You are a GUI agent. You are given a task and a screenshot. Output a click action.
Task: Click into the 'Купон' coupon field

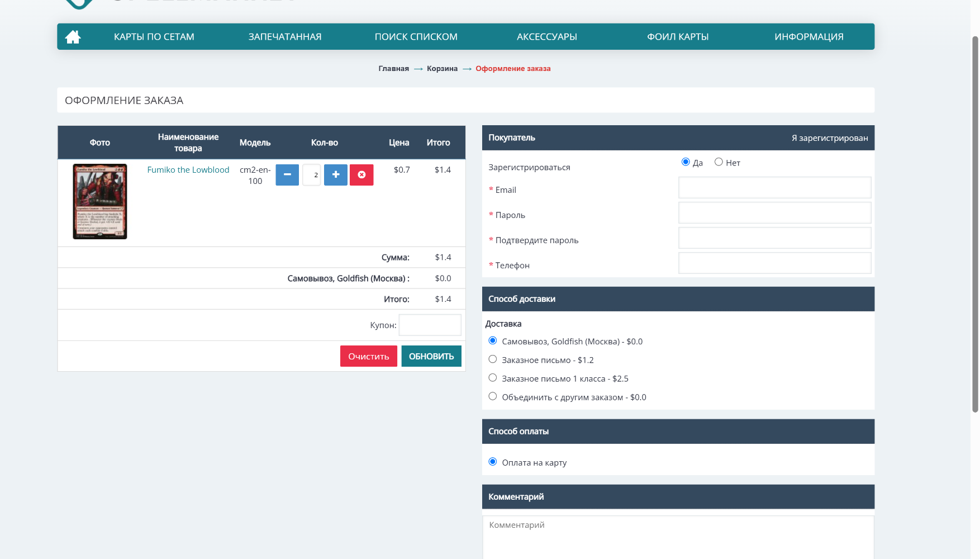(430, 325)
